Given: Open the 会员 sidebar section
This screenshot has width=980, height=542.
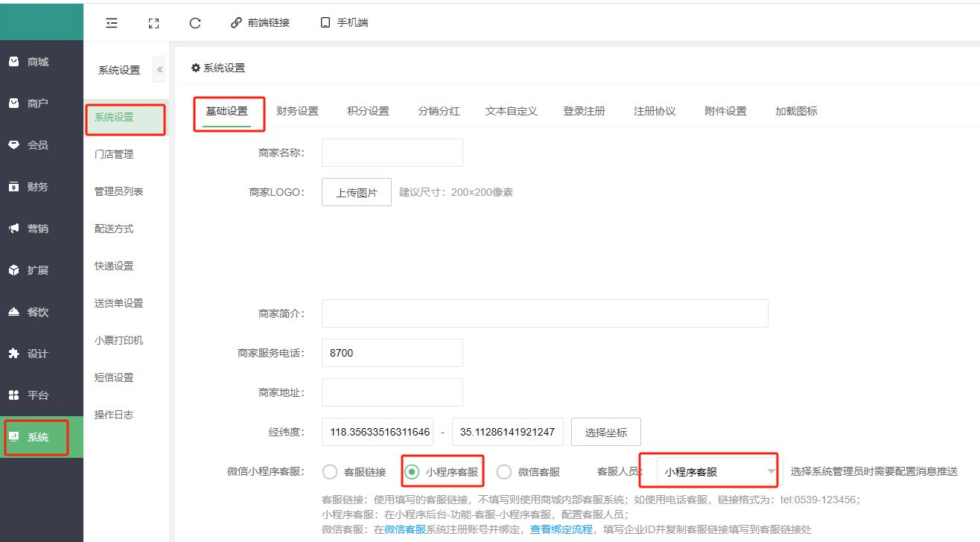Looking at the screenshot, I should point(37,145).
